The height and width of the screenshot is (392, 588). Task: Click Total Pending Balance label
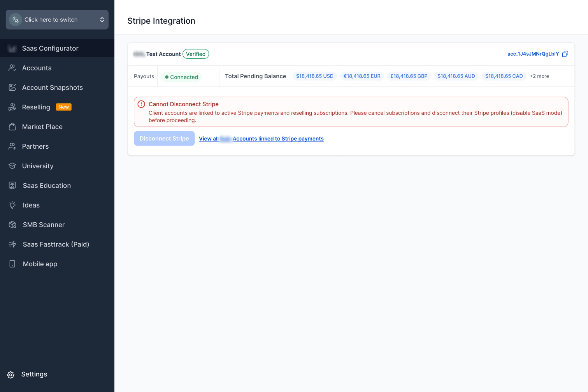pyautogui.click(x=256, y=76)
